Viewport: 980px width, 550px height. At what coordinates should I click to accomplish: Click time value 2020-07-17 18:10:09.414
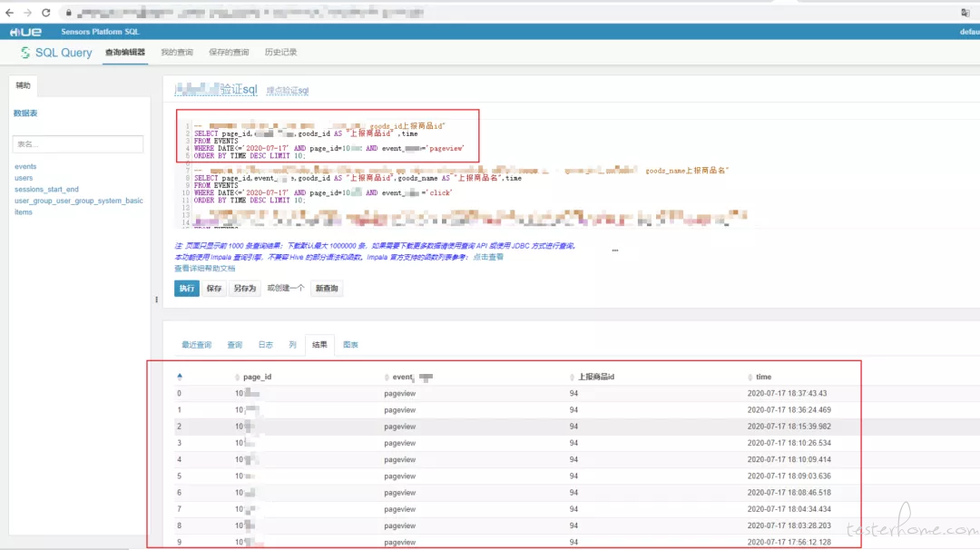point(789,459)
